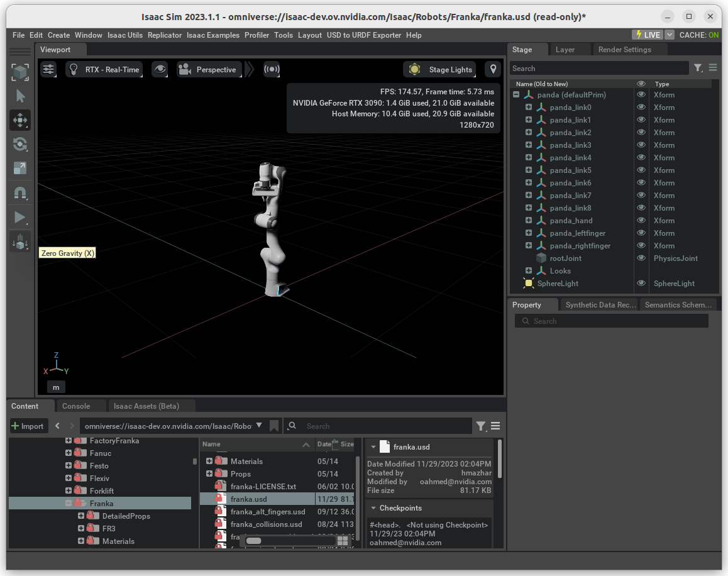Open Content browser options menu
The image size is (728, 576).
[495, 426]
